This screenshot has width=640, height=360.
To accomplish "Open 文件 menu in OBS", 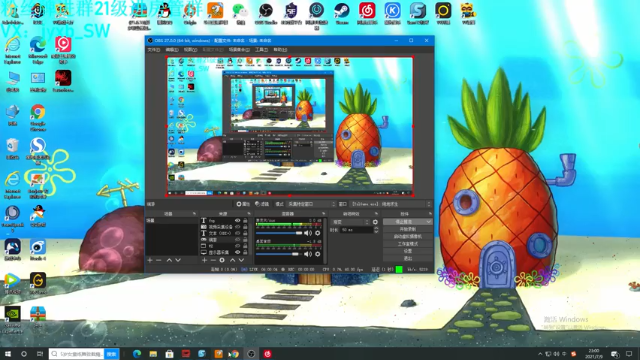I will [x=153, y=49].
